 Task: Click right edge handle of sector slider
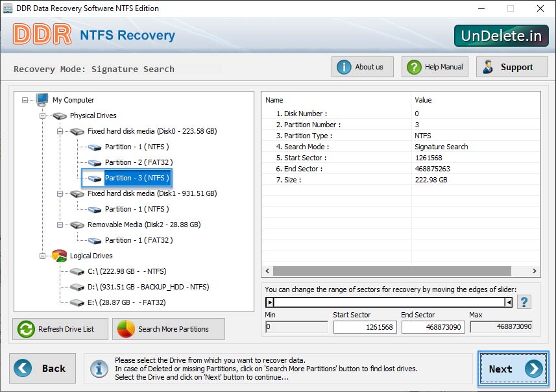[509, 302]
